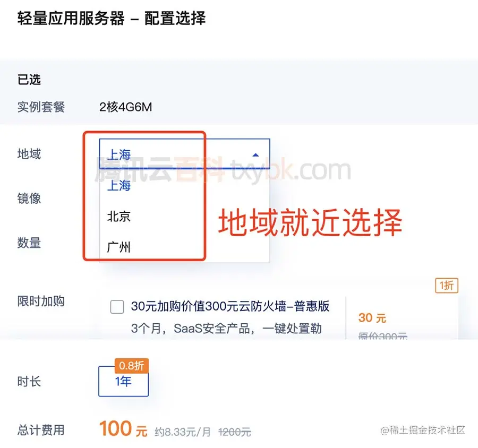Click the 数量 configuration label
478x448 pixels.
(x=28, y=243)
